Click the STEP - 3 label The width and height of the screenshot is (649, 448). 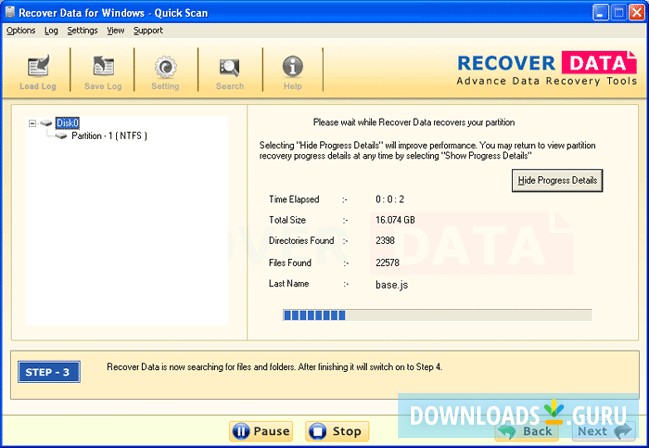click(x=49, y=372)
